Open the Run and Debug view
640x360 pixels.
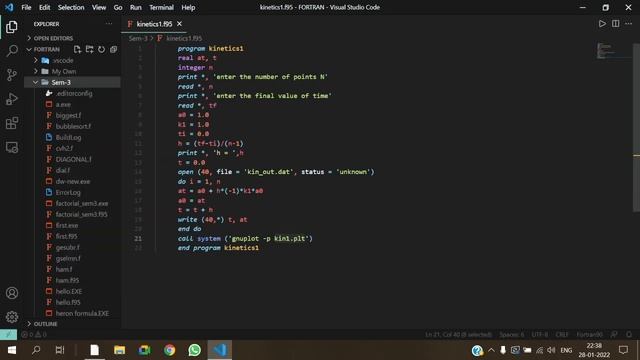coord(12,99)
